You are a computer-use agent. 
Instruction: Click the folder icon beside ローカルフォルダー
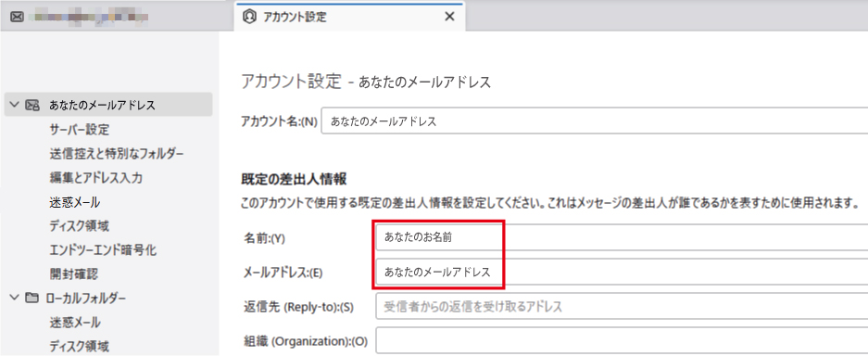pos(32,298)
